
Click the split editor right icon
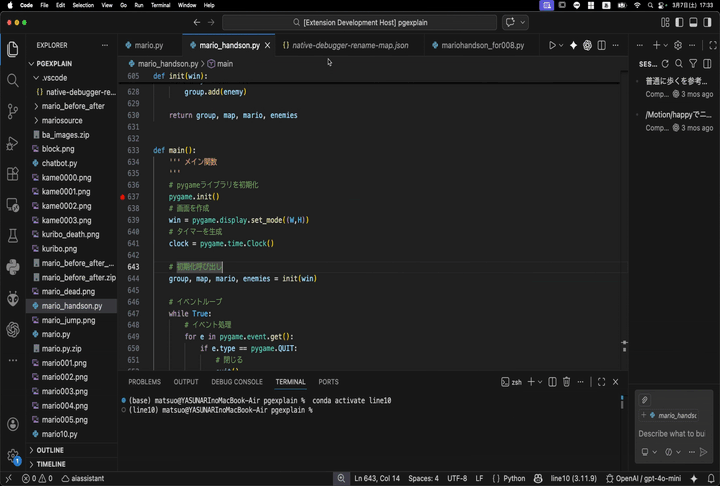pos(601,45)
